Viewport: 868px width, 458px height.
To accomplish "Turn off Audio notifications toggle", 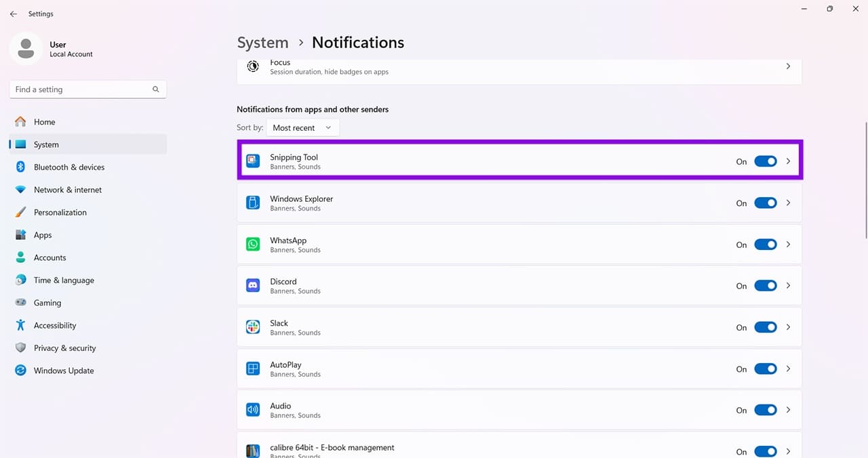I will pos(766,410).
